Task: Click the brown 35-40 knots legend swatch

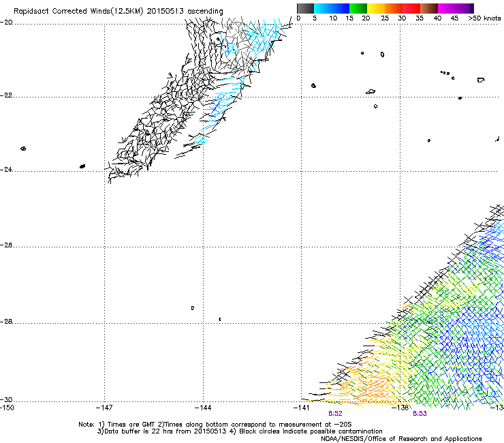Action: coord(429,8)
